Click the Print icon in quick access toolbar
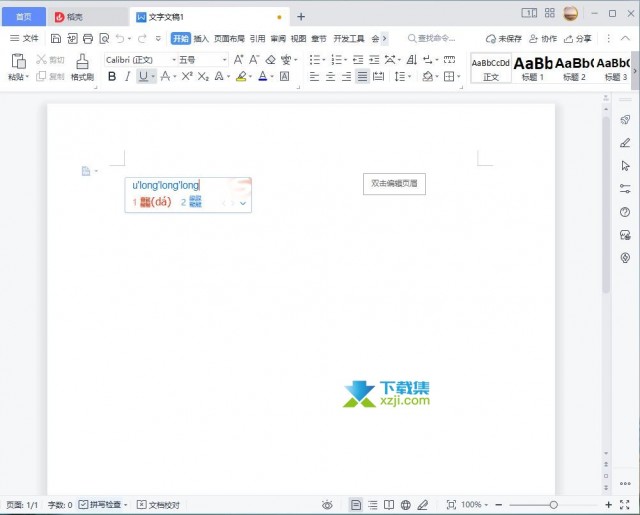This screenshot has height=515, width=640. pyautogui.click(x=88, y=39)
